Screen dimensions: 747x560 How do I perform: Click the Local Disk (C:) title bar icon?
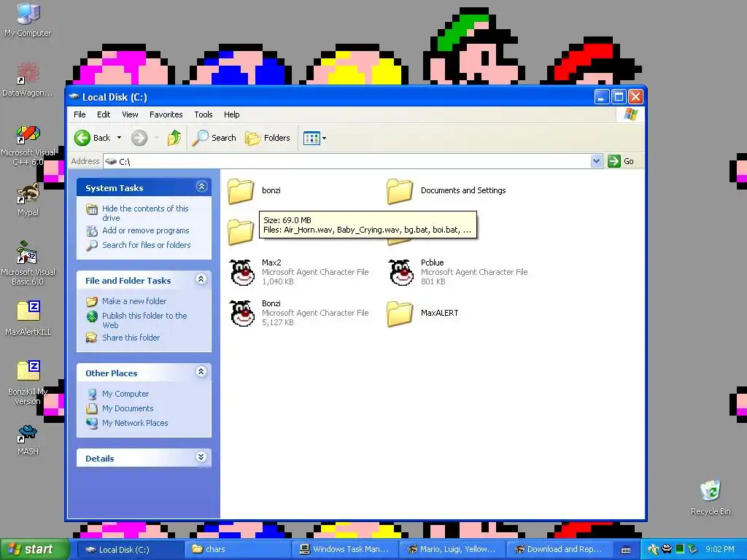pos(74,97)
